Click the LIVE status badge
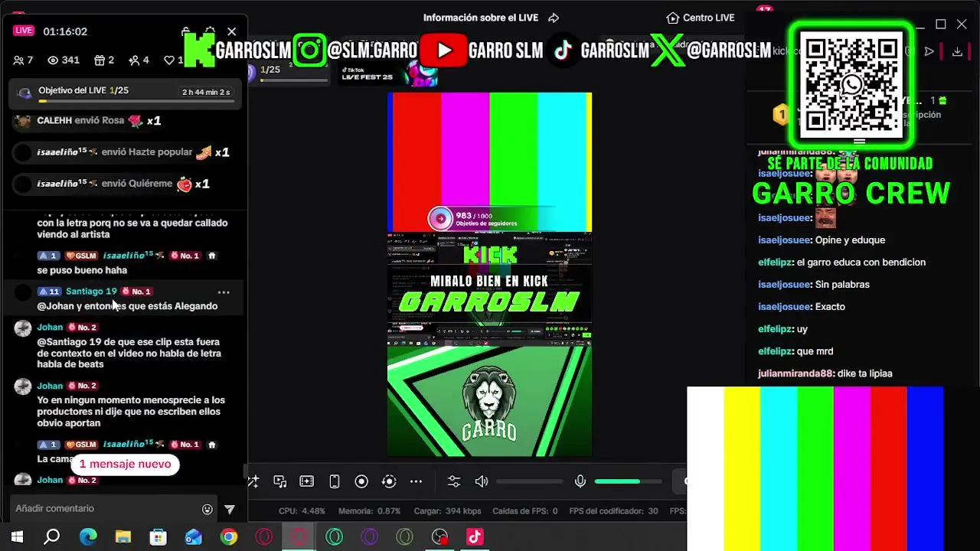 click(24, 31)
